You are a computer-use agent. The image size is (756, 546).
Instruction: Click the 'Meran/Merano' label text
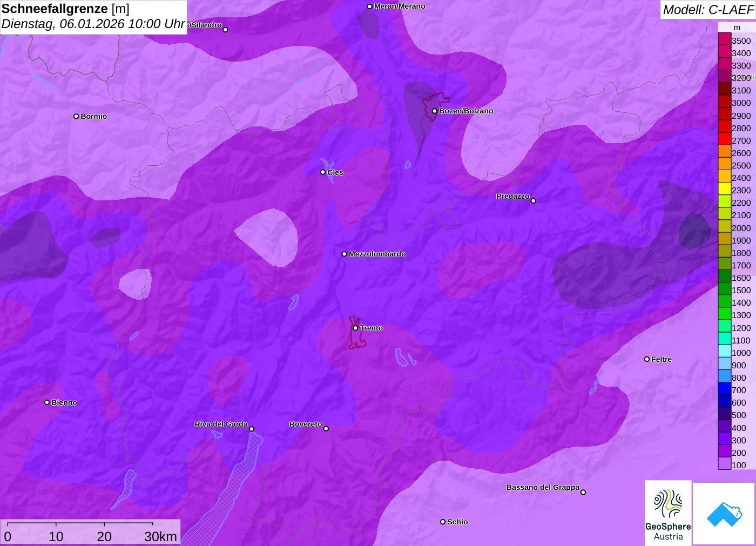[400, 6]
